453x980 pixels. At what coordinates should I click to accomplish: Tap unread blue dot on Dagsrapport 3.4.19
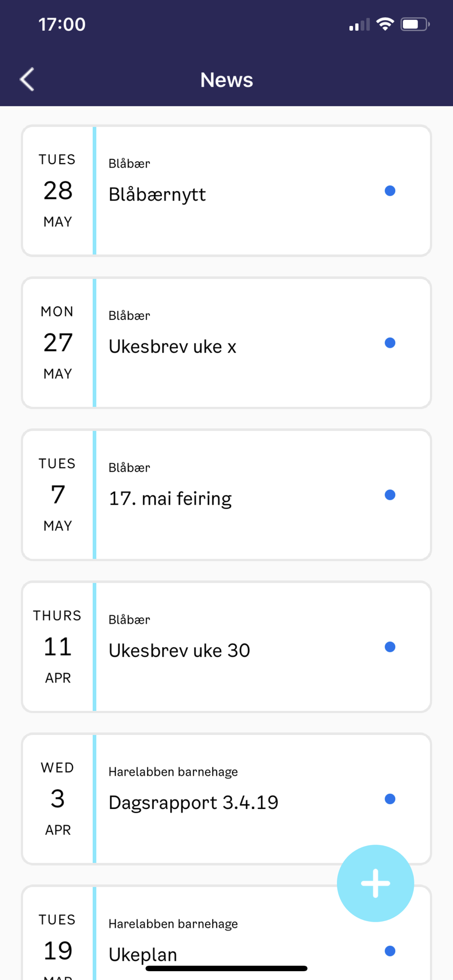click(x=390, y=799)
